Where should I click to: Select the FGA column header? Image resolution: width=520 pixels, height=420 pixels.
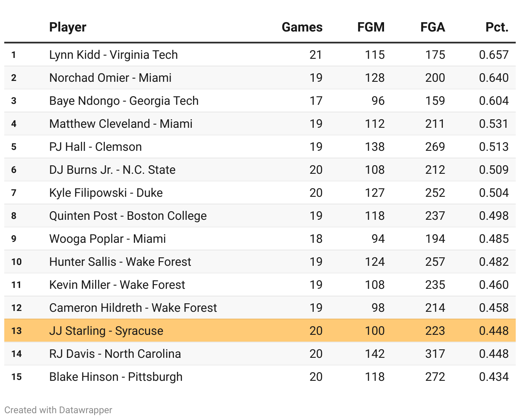(432, 27)
